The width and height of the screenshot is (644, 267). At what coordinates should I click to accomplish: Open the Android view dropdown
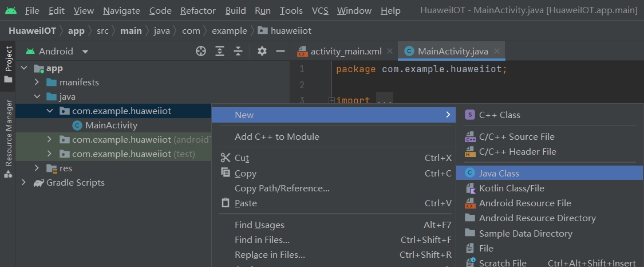coord(85,52)
